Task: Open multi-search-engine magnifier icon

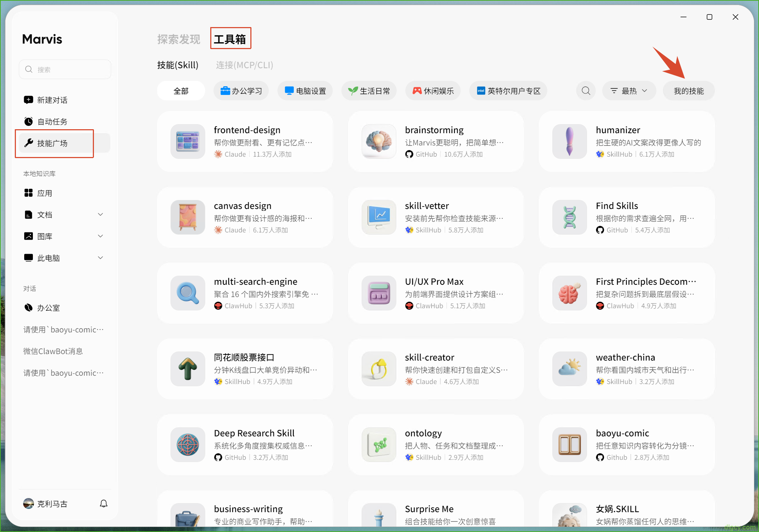Action: (x=188, y=293)
